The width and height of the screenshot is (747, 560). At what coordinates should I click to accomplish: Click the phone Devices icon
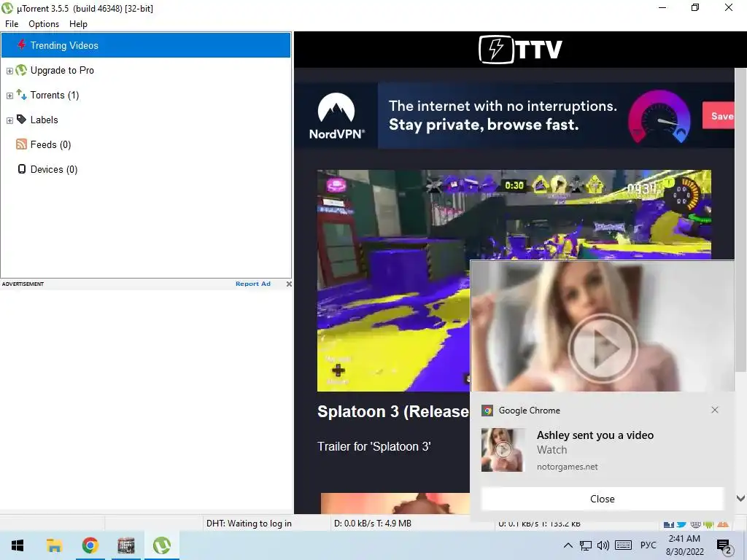pyautogui.click(x=21, y=169)
